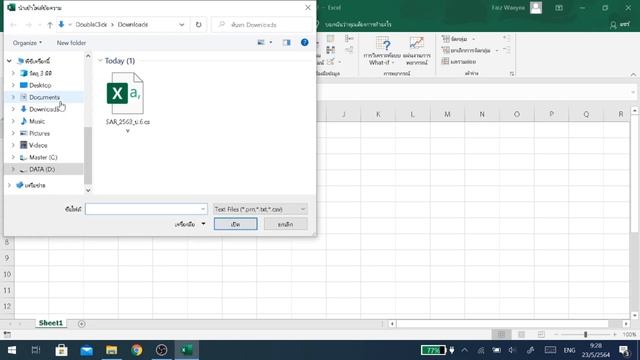Open the Organize dropdown menu
This screenshot has height=360, width=640.
[x=27, y=42]
